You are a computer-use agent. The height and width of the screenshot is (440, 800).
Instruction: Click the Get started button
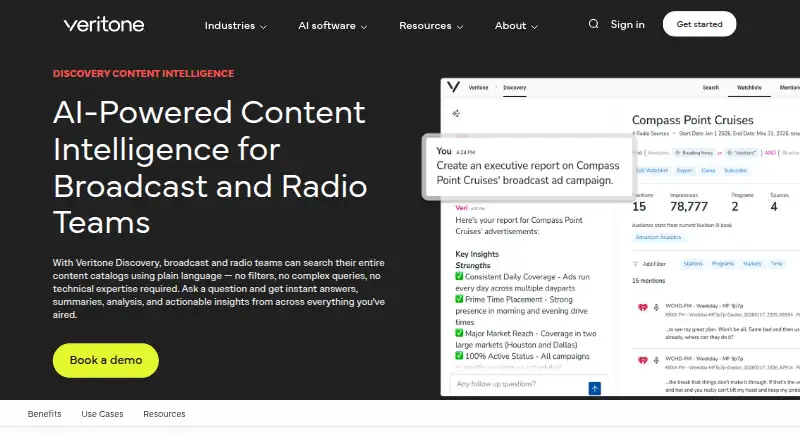click(699, 24)
